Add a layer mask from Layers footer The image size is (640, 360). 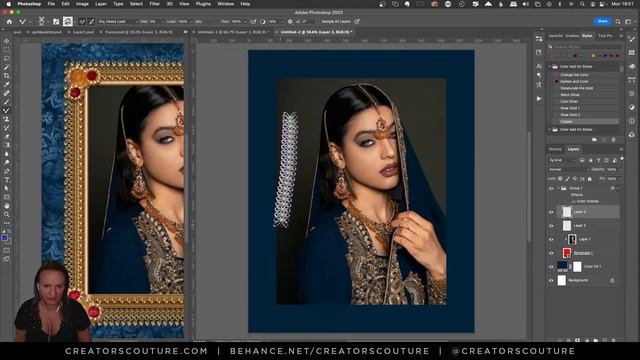coord(577,340)
